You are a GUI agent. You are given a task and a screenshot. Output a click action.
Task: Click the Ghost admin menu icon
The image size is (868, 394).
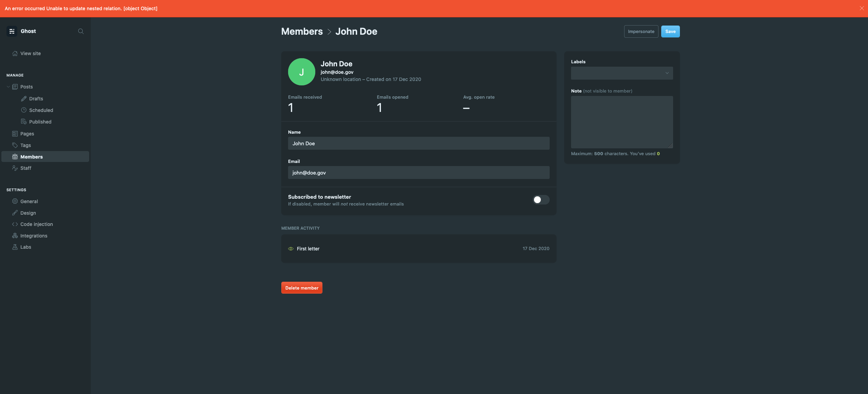pos(12,31)
